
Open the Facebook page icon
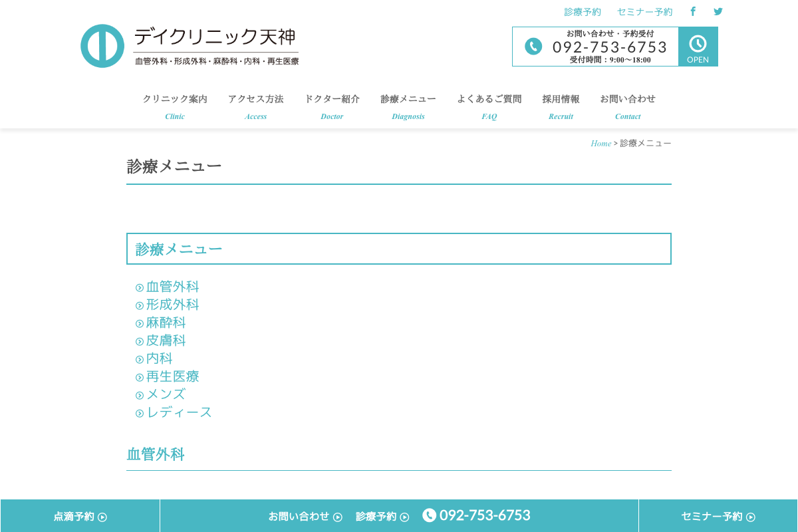692,11
